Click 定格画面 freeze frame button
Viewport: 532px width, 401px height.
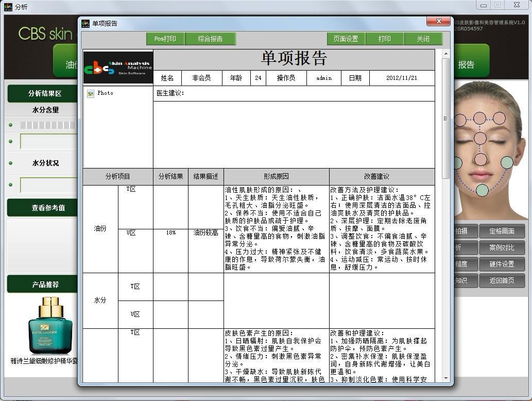[502, 231]
